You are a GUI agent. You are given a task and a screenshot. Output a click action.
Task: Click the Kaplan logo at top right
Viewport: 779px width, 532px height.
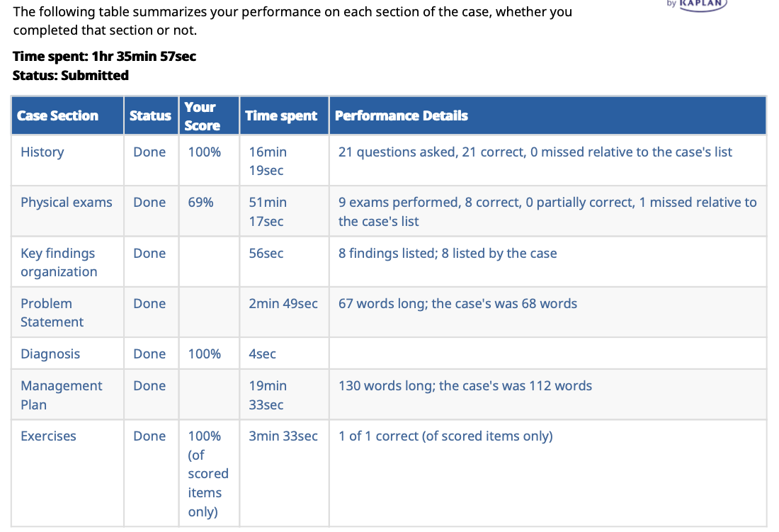[x=697, y=4]
